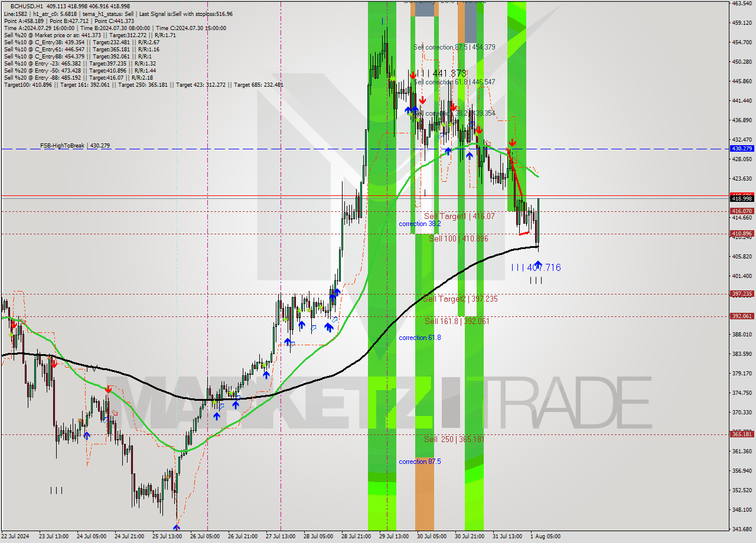756x543 pixels.
Task: Click the 441.440 price scale value
Action: tap(741, 100)
